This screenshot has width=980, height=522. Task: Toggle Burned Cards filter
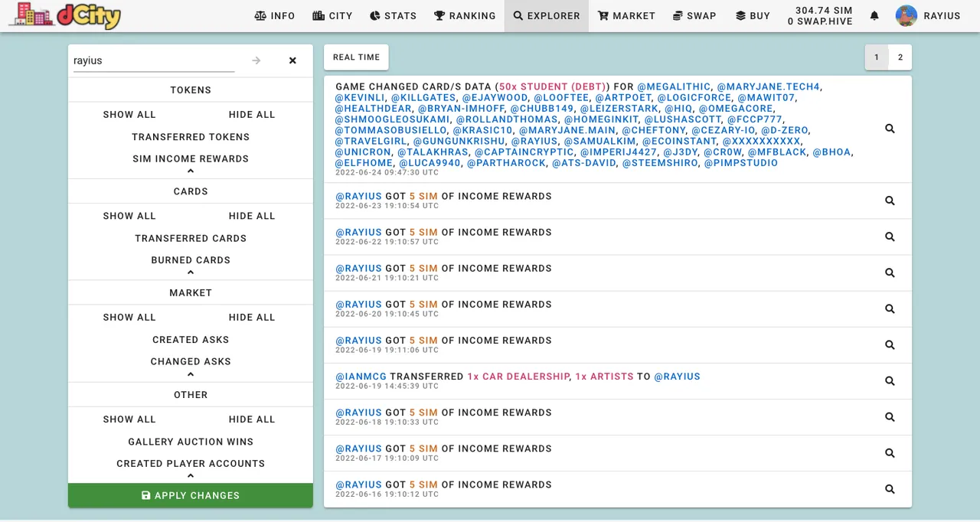[191, 260]
